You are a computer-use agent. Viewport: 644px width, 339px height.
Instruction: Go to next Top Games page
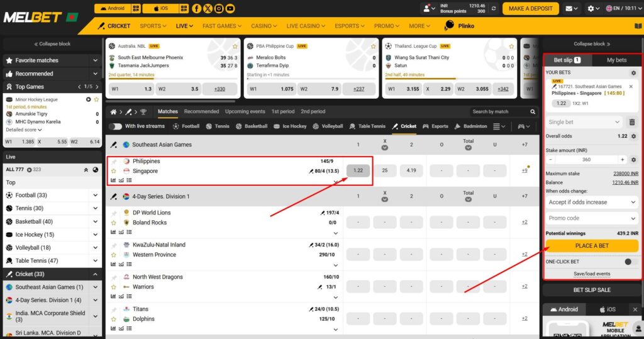pyautogui.click(x=97, y=87)
